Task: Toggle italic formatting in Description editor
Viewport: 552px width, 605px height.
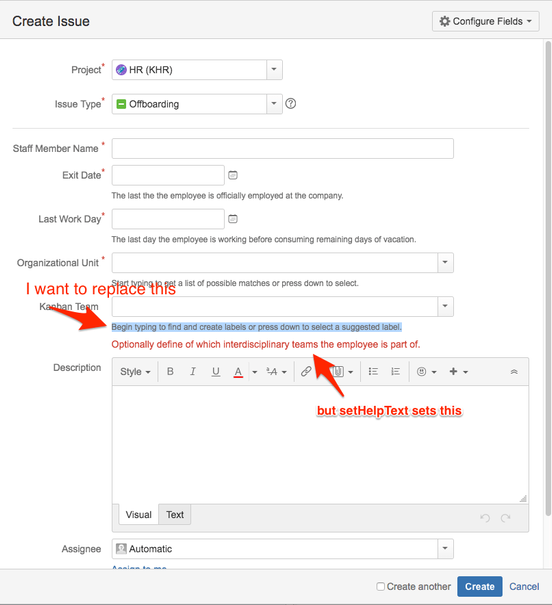Action: tap(192, 372)
